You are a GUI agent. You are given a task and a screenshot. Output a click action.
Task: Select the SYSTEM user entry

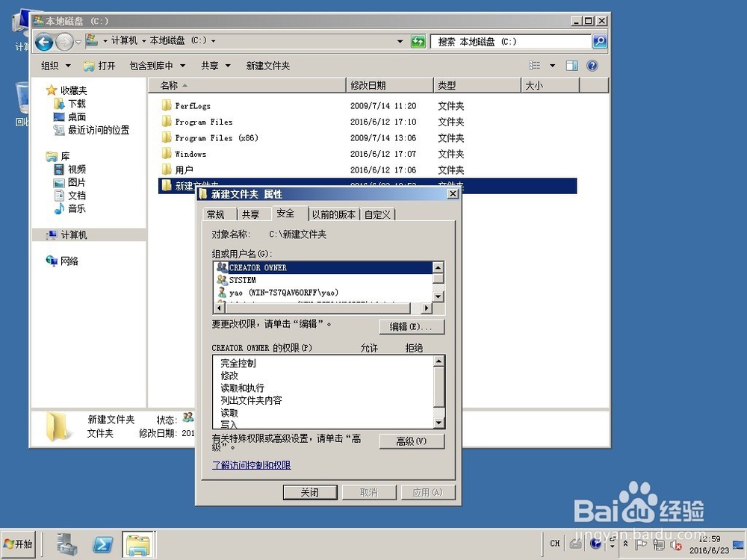[254, 280]
